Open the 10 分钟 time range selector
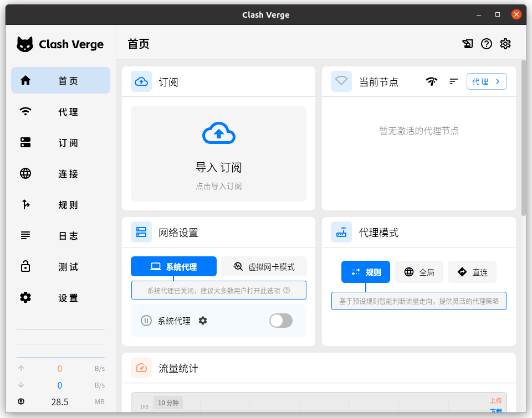The image size is (532, 418). [168, 402]
